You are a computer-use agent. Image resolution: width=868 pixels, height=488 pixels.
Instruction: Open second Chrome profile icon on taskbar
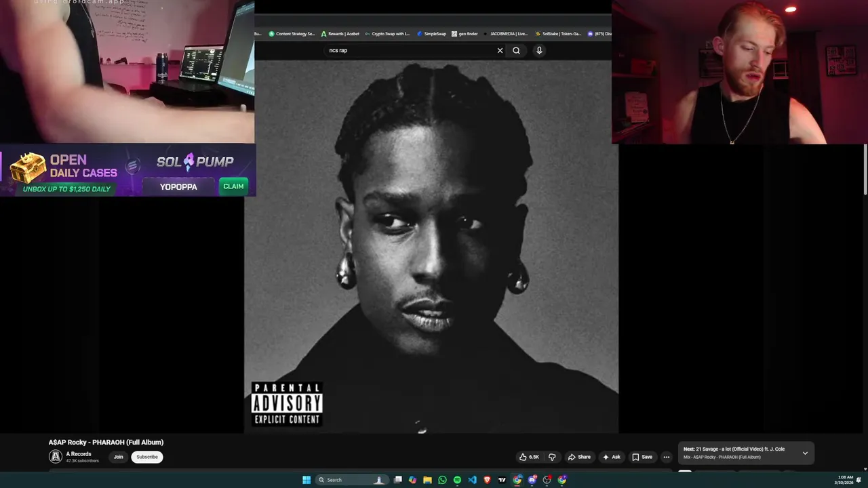(x=562, y=480)
